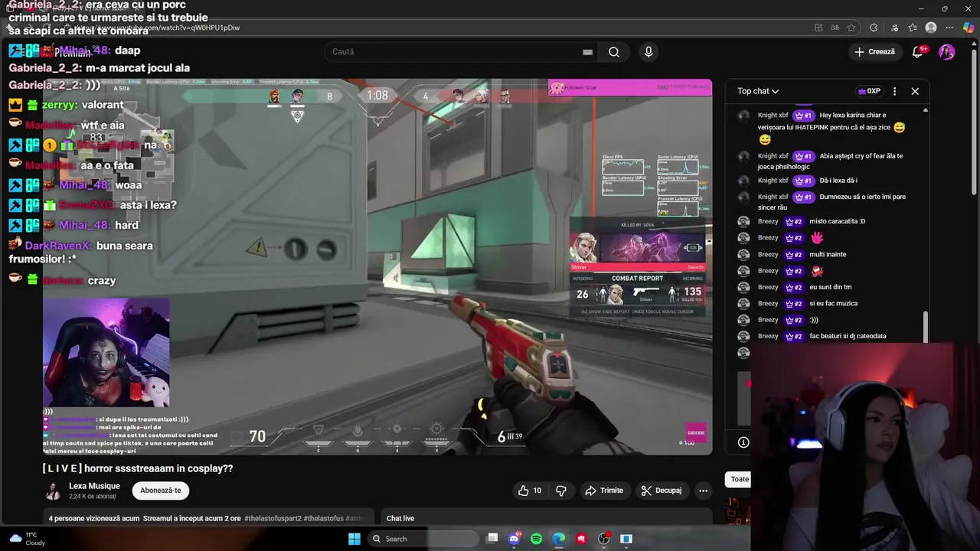The width and height of the screenshot is (980, 551).
Task: Start voice search with the microphone icon
Action: pyautogui.click(x=648, y=52)
